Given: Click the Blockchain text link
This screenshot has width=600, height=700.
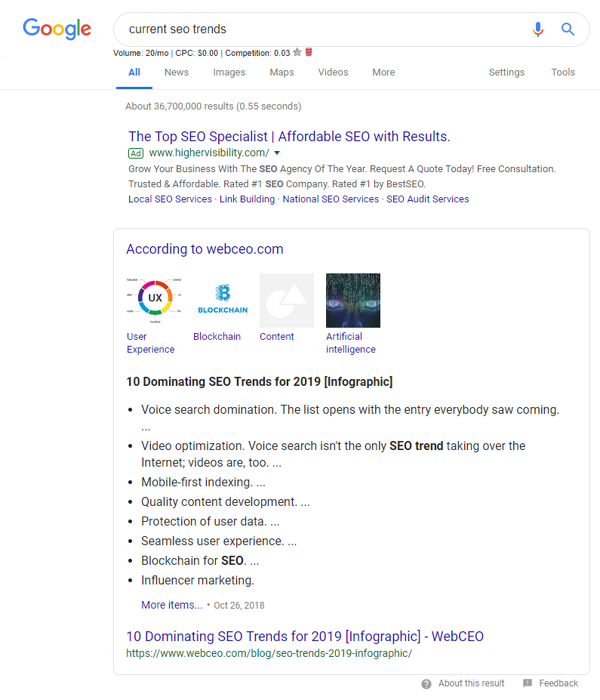Looking at the screenshot, I should coord(217,337).
